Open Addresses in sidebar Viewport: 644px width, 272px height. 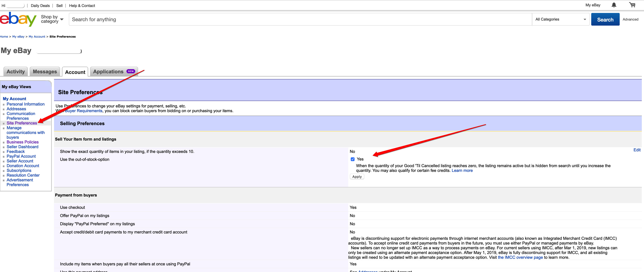[16, 109]
